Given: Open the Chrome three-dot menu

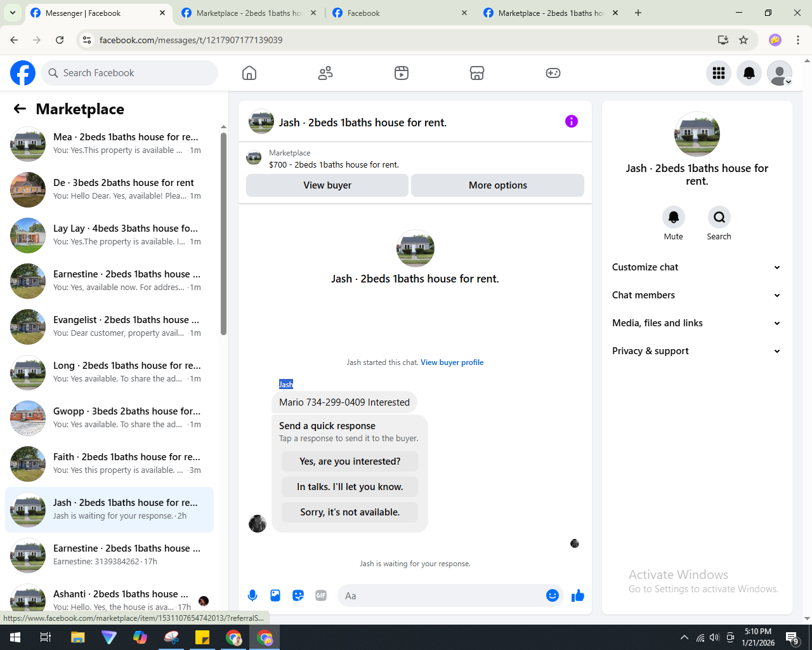Looking at the screenshot, I should (x=798, y=40).
